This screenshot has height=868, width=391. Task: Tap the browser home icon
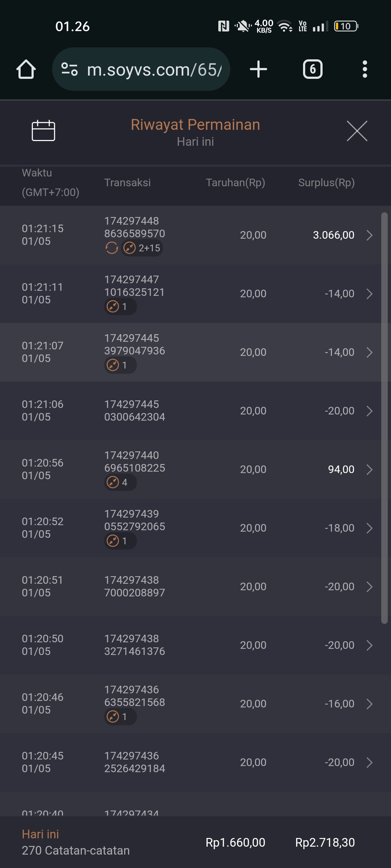[x=26, y=69]
